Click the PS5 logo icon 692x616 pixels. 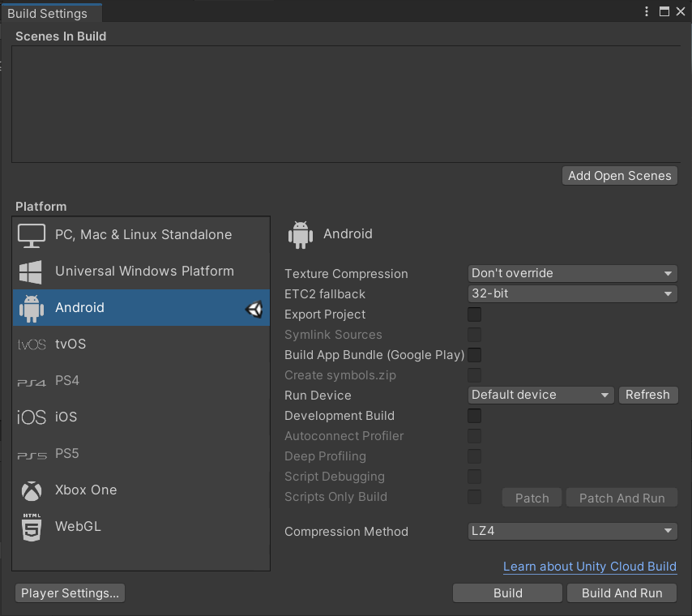(x=32, y=456)
